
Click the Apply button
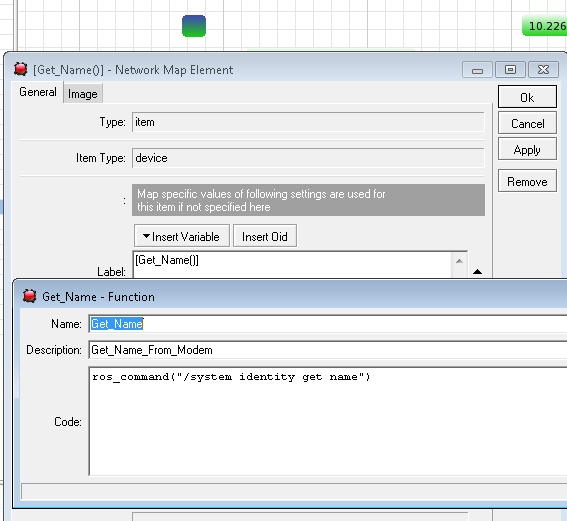tap(527, 149)
